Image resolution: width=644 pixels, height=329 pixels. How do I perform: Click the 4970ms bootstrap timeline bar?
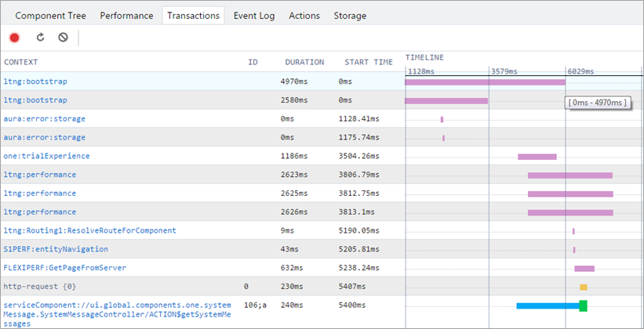[x=485, y=82]
